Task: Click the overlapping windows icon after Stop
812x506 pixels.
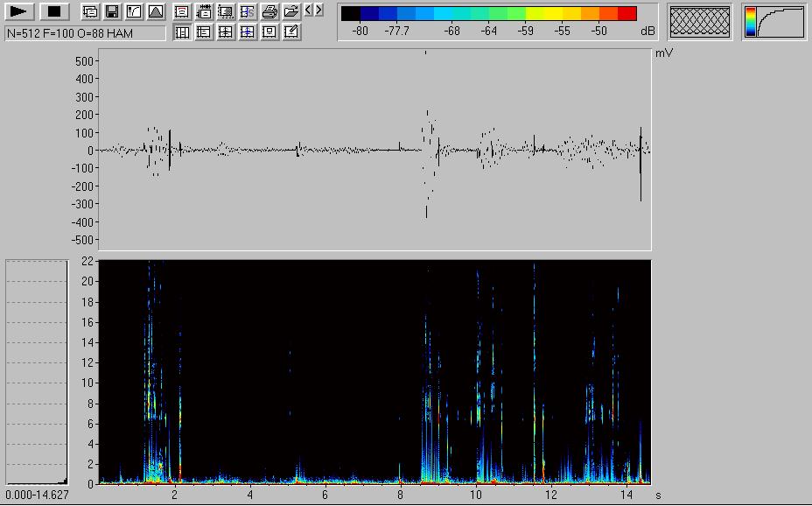Action: click(90, 12)
